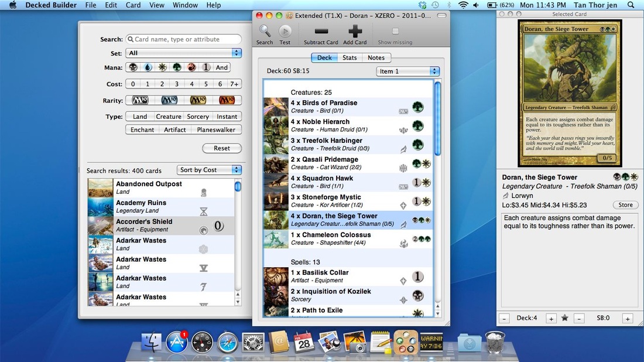Click the Search magnifier toolbar icon
The image size is (644, 362).
tap(265, 32)
